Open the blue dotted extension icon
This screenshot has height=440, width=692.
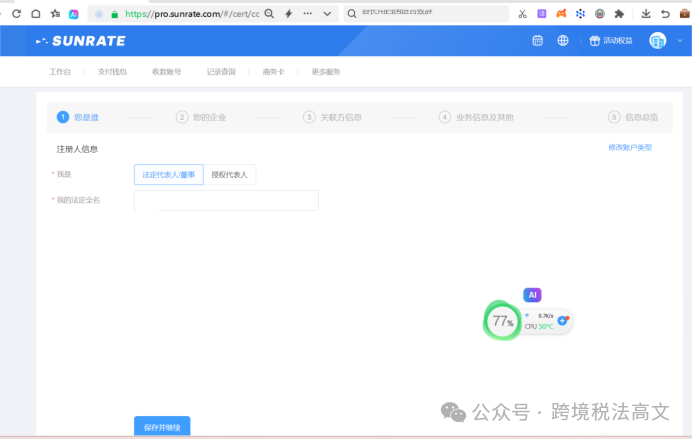580,14
